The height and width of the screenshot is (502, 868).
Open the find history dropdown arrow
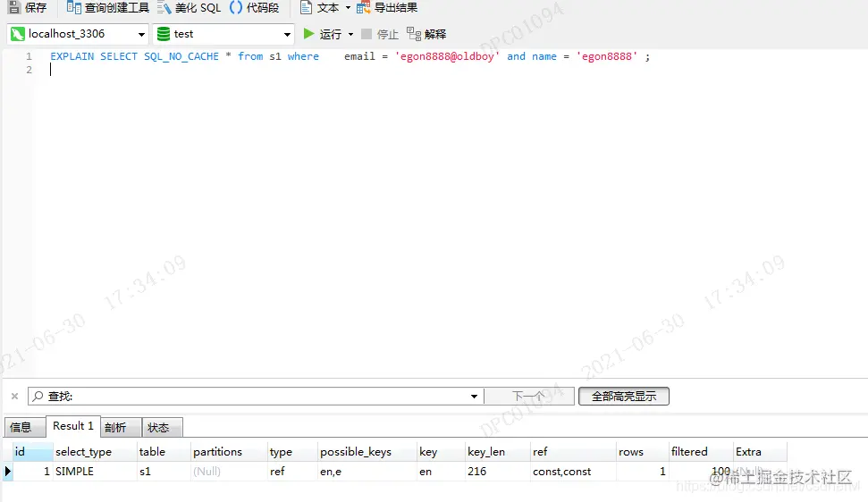[474, 397]
